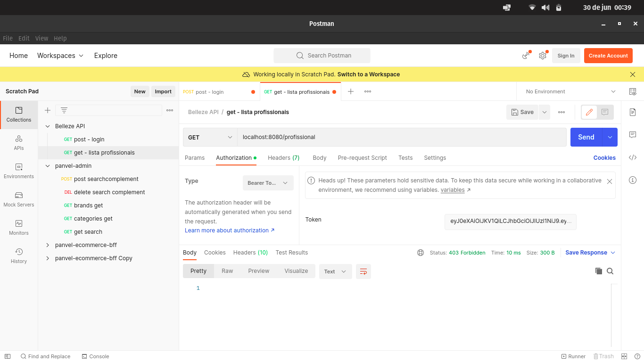Image resolution: width=644 pixels, height=362 pixels.
Task: Switch to comment mode icon
Action: (605, 112)
